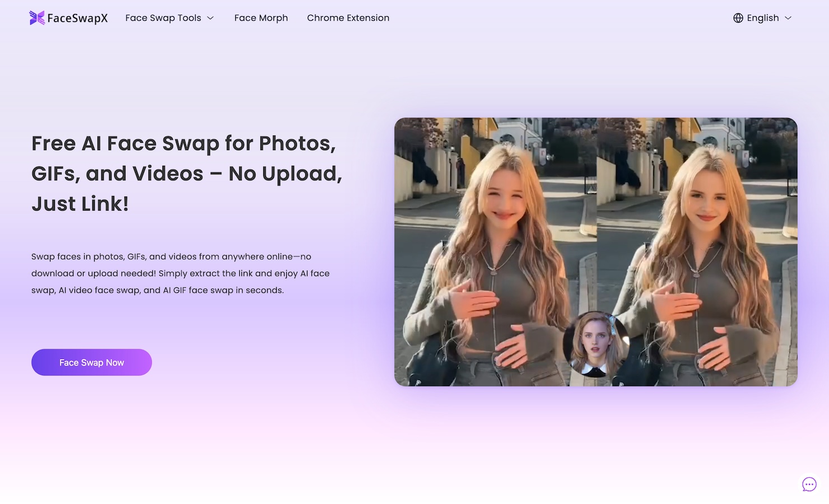Click the sentence starting 'Swap faces in photos'
The height and width of the screenshot is (504, 829).
(x=171, y=256)
